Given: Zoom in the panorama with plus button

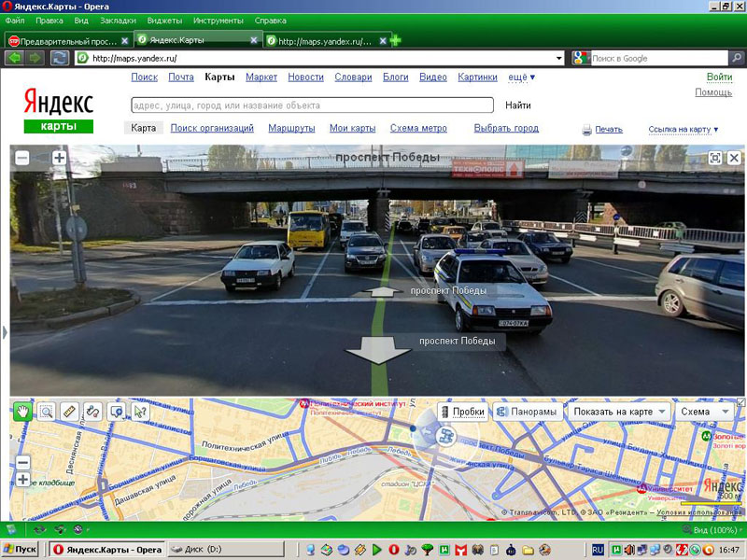Looking at the screenshot, I should coord(59,159).
